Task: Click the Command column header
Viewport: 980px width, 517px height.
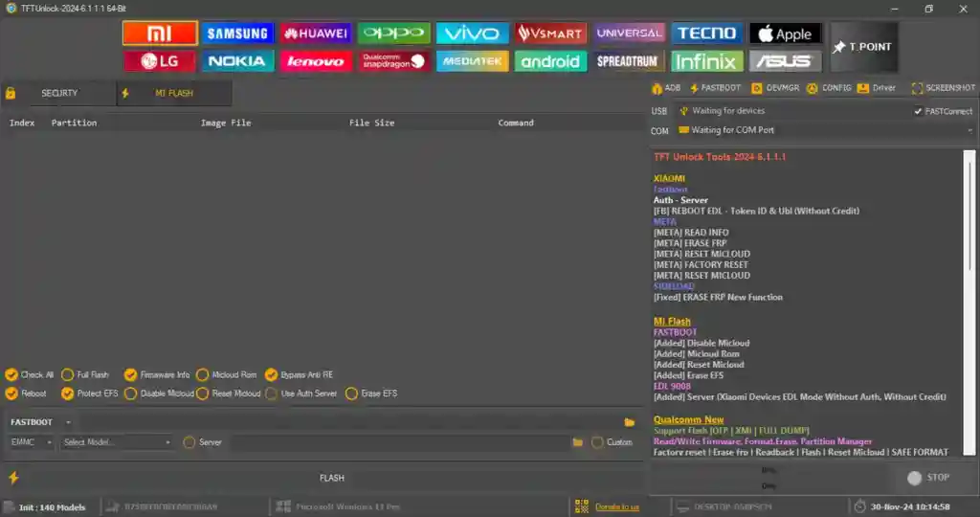Action: (516, 124)
